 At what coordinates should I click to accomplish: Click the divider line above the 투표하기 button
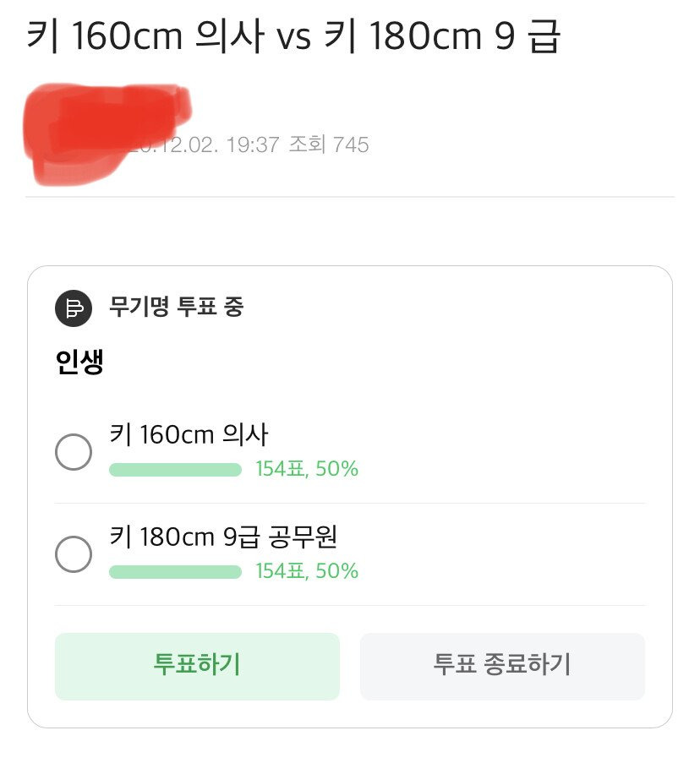pos(350,606)
